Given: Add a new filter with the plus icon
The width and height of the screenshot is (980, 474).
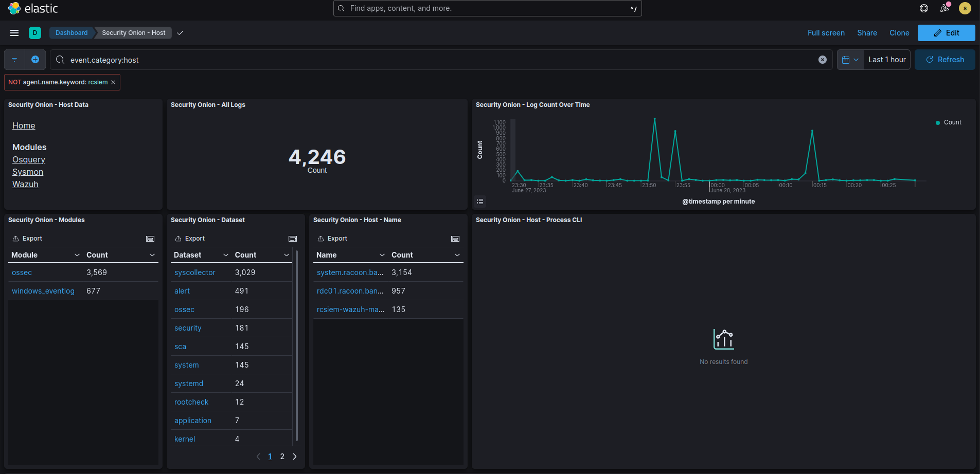Looking at the screenshot, I should pos(35,60).
